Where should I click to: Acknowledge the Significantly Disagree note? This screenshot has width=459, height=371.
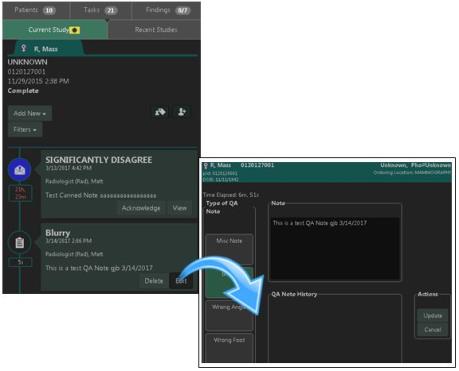click(141, 208)
